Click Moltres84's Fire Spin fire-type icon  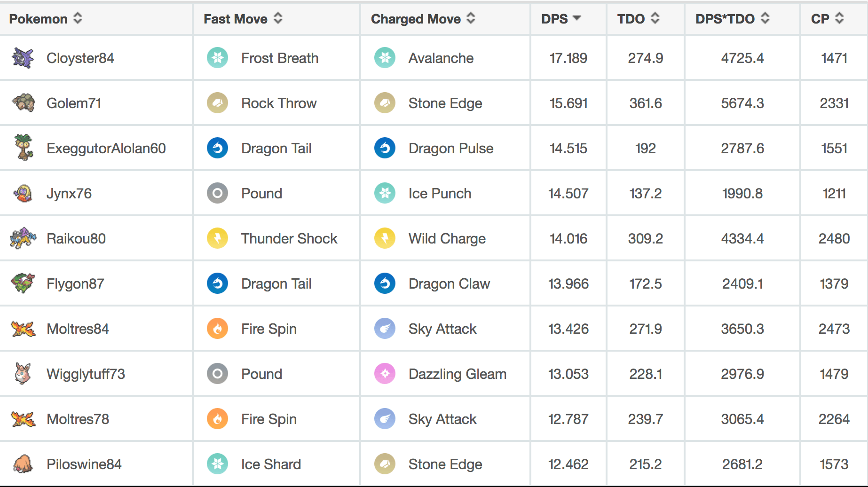[217, 329]
